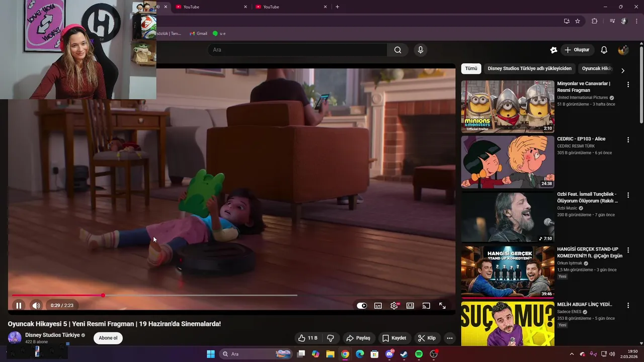This screenshot has width=644, height=362.
Task: Open the Disney Studios Türkiye channel avatar
Action: [x=15, y=338]
